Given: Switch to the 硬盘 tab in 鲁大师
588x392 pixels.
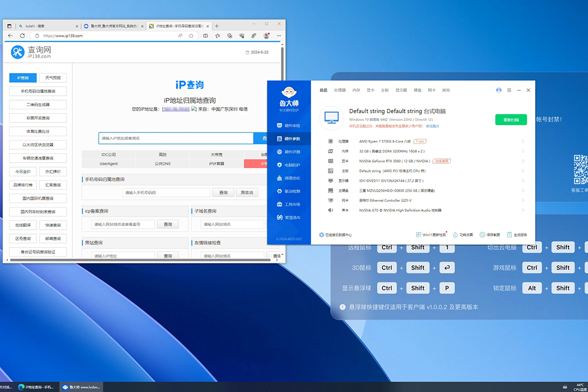Looking at the screenshot, I should [x=418, y=90].
